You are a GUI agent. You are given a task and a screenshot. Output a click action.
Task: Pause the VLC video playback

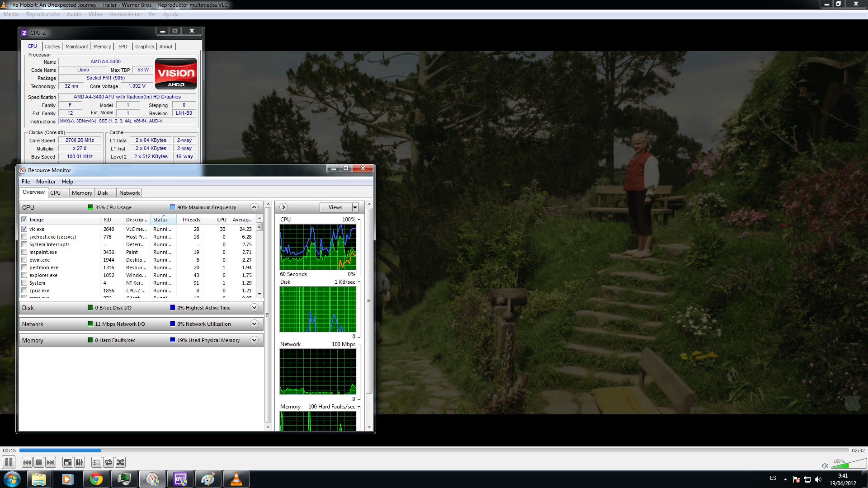point(9,462)
